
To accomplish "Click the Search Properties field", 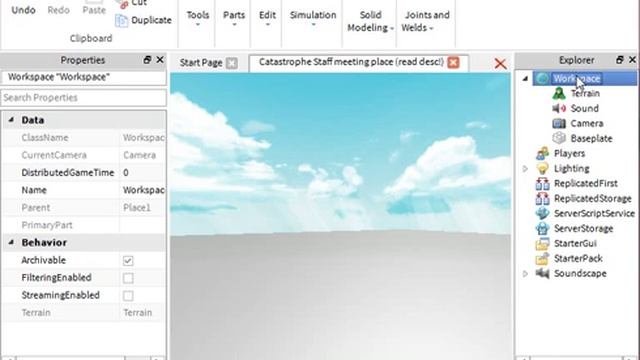I will [83, 98].
